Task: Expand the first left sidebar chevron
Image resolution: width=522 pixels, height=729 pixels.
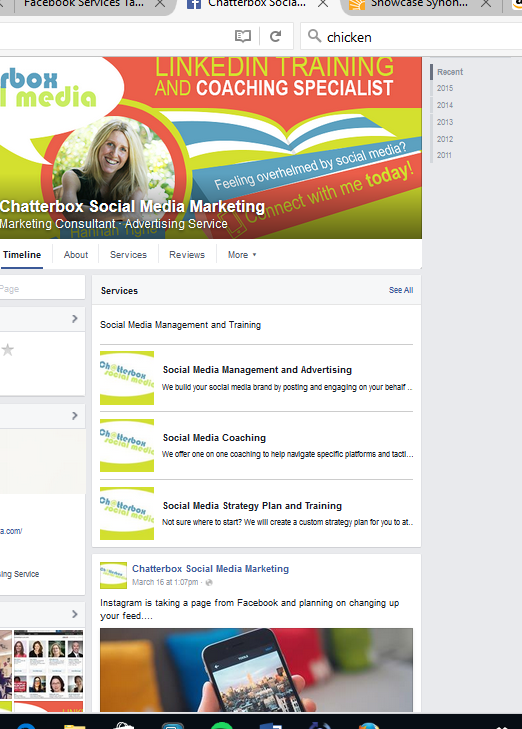Action: [75, 318]
